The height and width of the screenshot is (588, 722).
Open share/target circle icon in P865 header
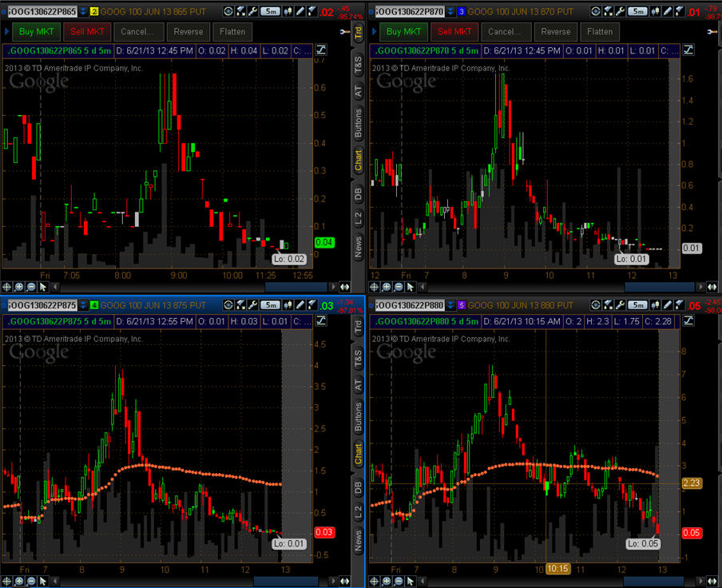tap(228, 11)
